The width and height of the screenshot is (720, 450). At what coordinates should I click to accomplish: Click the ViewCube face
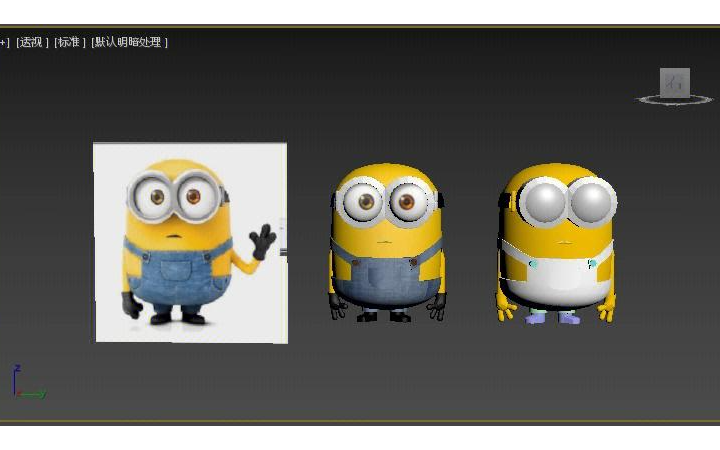click(675, 83)
